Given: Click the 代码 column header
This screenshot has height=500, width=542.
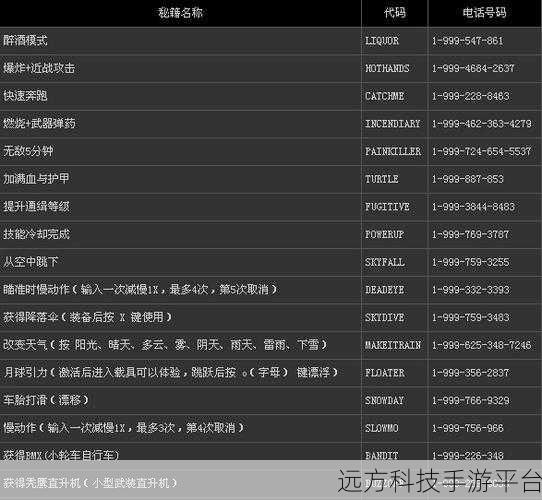Looking at the screenshot, I should pyautogui.click(x=394, y=13).
